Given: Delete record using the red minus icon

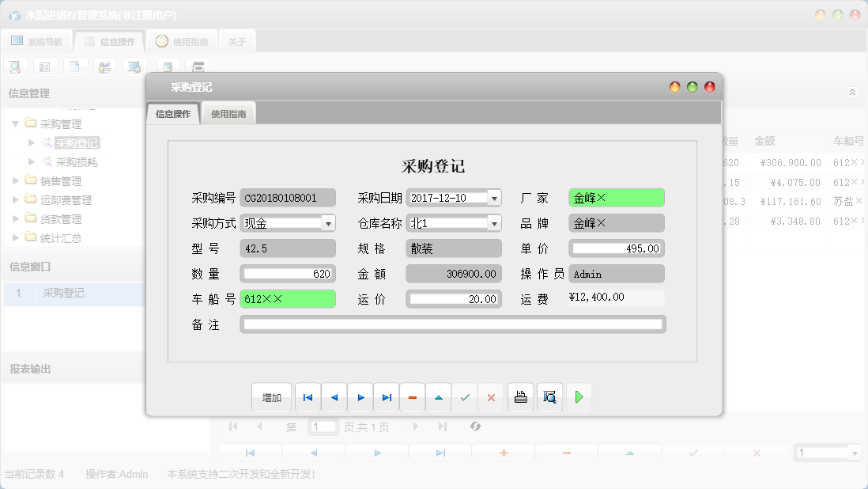Looking at the screenshot, I should pyautogui.click(x=413, y=396).
